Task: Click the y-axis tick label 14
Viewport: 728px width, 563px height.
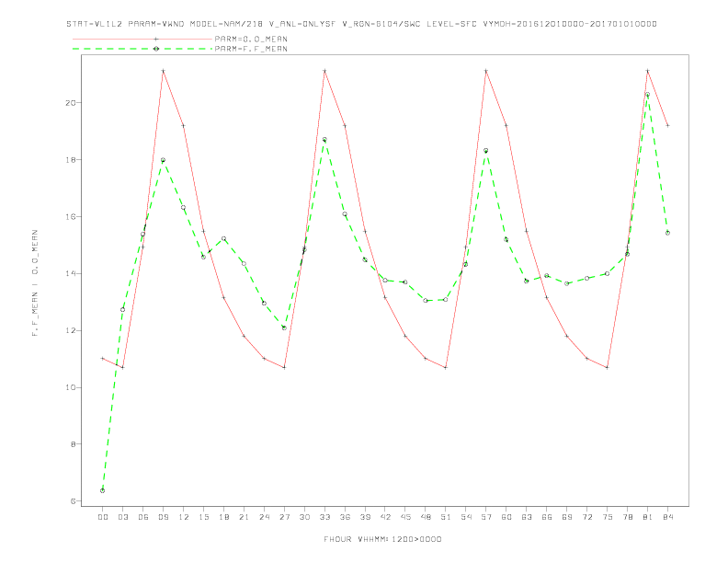Action: pyautogui.click(x=70, y=273)
